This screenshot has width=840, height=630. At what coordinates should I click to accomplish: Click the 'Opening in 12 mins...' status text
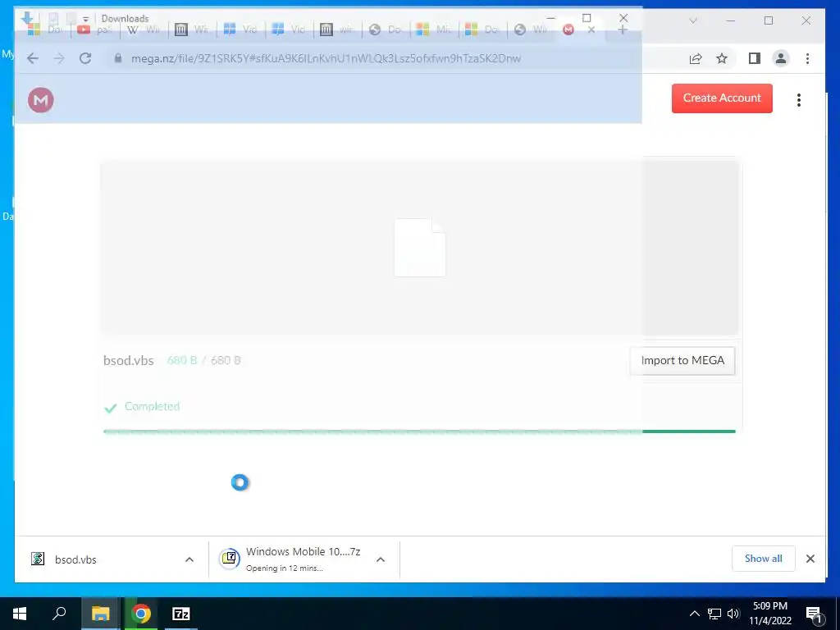[x=285, y=568]
